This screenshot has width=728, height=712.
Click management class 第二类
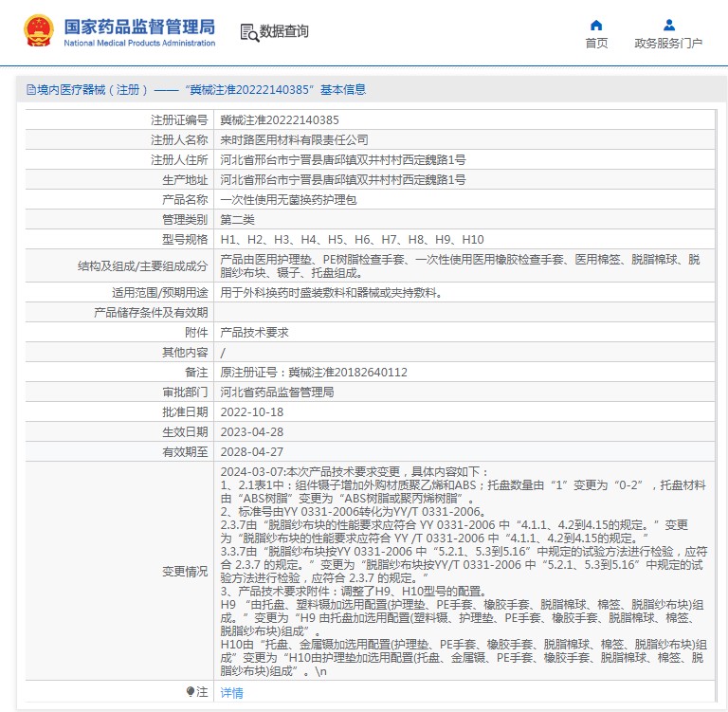(x=237, y=220)
